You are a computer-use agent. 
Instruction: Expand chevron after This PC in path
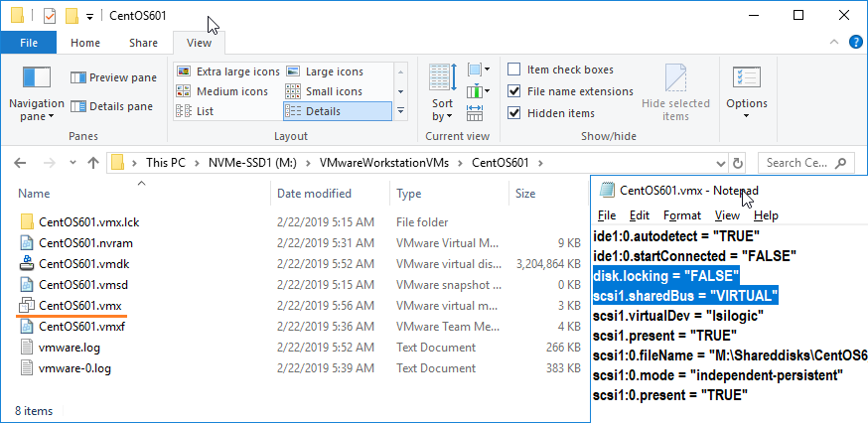point(198,163)
